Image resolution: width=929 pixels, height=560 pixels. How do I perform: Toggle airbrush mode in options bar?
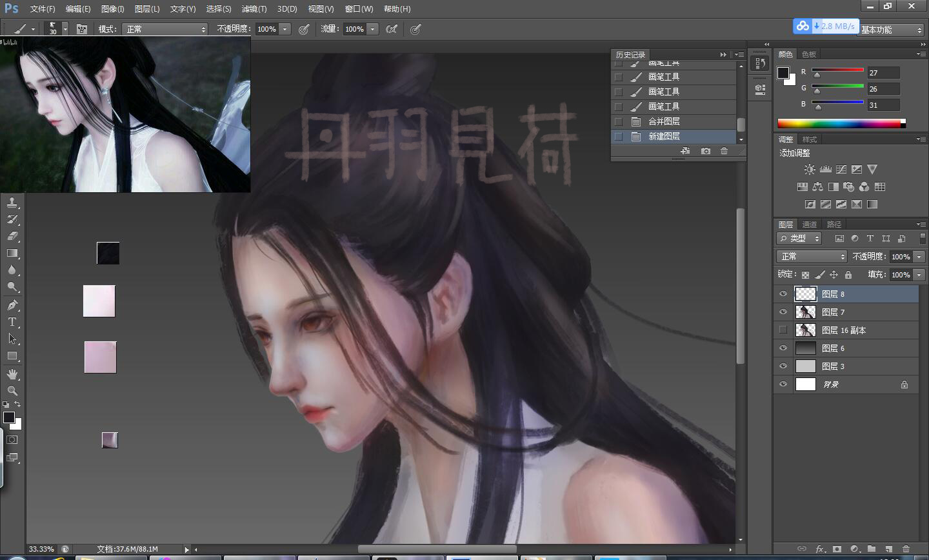pos(391,29)
